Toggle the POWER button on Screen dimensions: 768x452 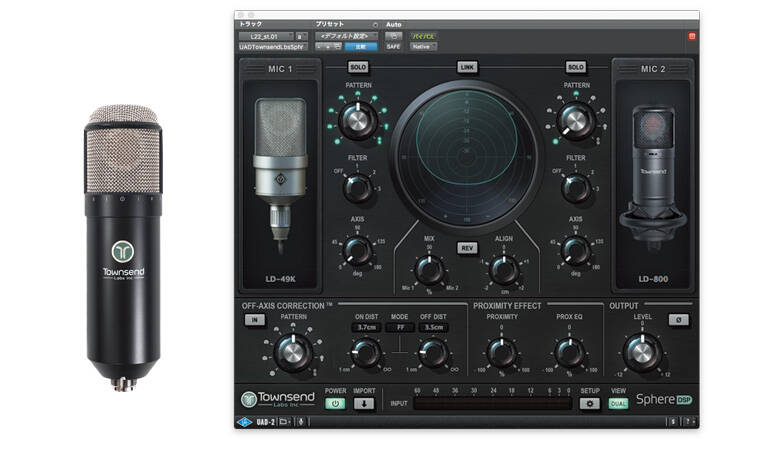click(335, 404)
